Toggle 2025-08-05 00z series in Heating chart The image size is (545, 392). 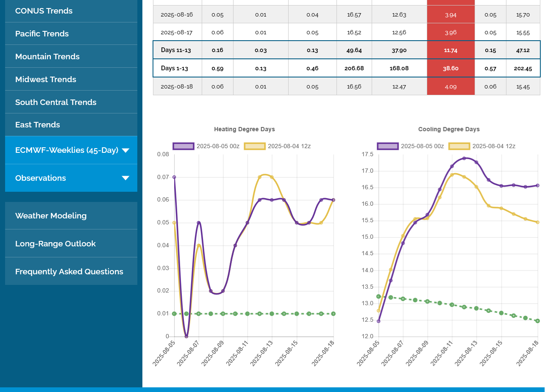[206, 146]
